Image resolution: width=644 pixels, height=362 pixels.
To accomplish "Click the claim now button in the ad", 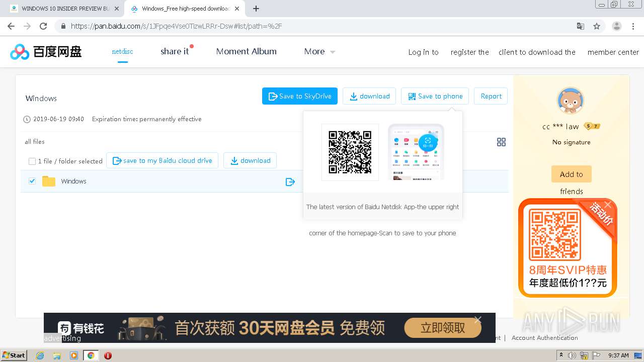I will [443, 328].
